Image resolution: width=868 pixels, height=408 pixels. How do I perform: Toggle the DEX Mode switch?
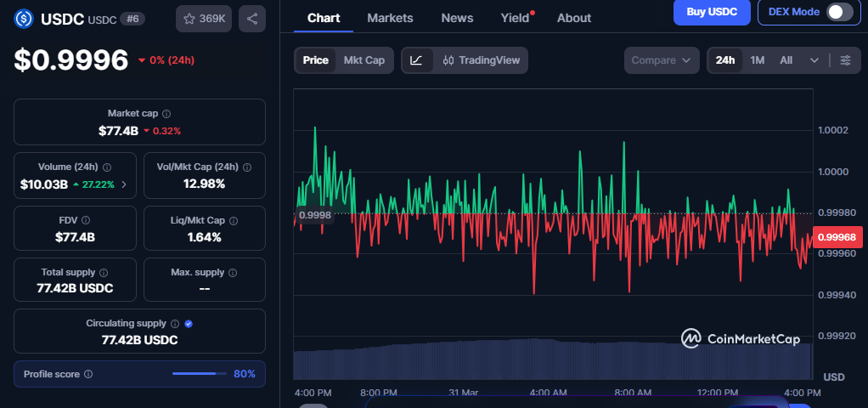tap(839, 12)
